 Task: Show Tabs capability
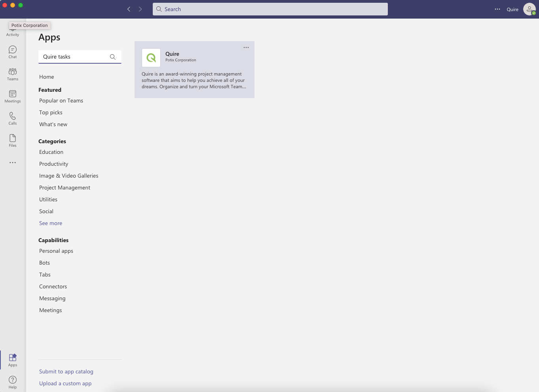click(x=45, y=275)
